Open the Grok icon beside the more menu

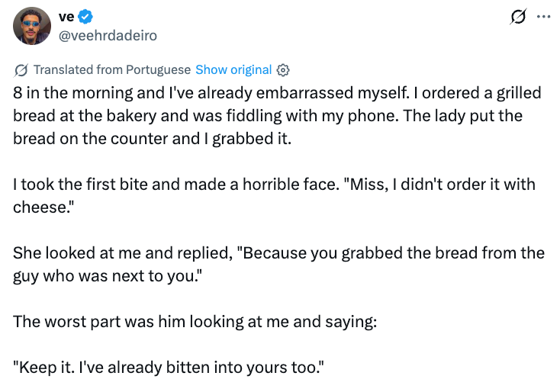pyautogui.click(x=518, y=17)
